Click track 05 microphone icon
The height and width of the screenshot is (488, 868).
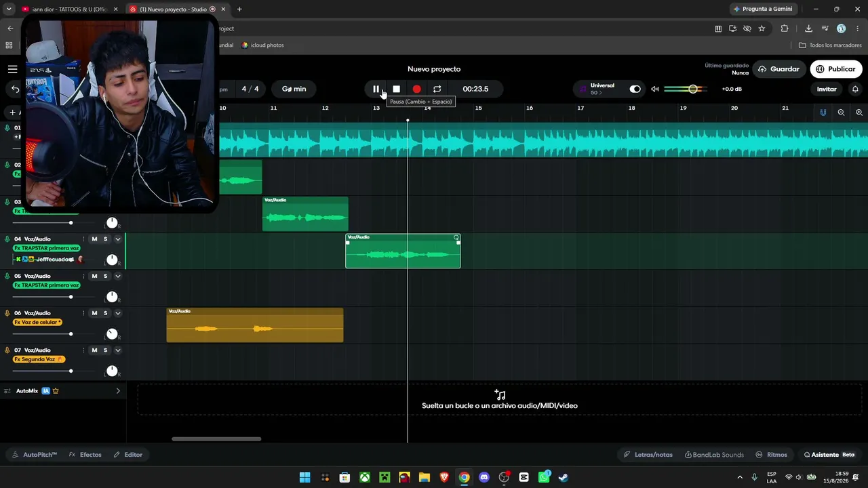(x=7, y=276)
